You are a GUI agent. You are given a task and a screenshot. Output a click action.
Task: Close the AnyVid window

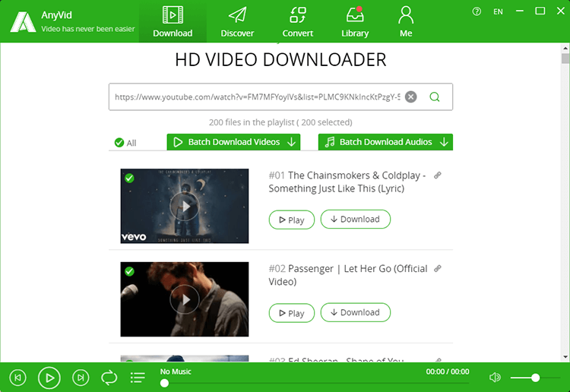tap(561, 11)
